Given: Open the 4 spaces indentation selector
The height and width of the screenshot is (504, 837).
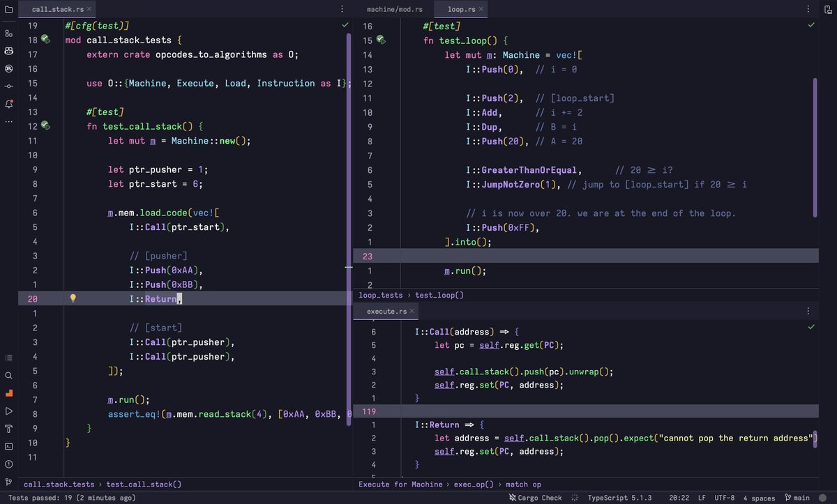Looking at the screenshot, I should coord(759,498).
